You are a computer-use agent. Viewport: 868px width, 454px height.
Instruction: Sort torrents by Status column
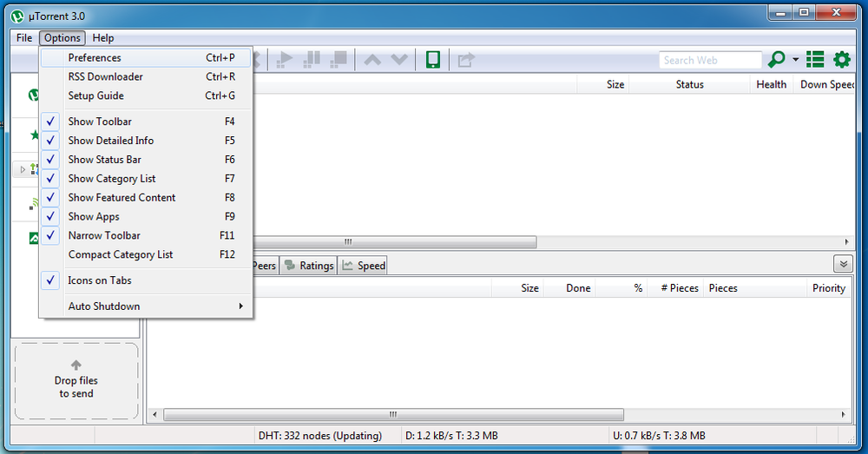pos(690,84)
